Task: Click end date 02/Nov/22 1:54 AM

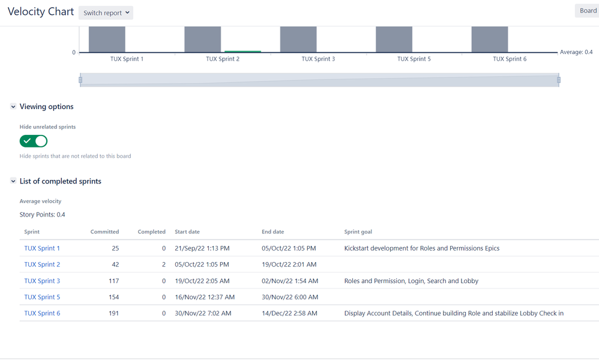Action: coord(290,281)
